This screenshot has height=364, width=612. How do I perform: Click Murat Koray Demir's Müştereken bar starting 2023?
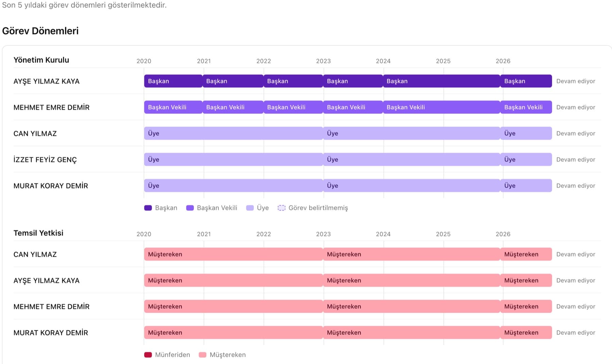pyautogui.click(x=412, y=333)
